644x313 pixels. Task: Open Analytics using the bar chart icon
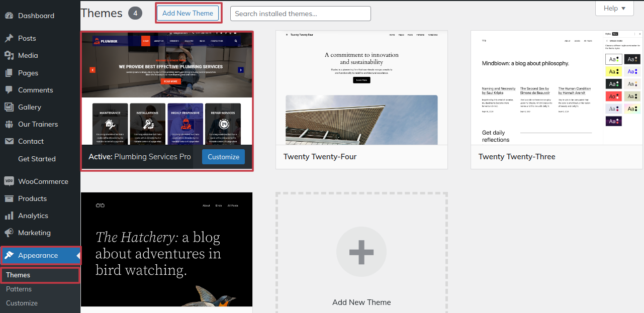9,216
